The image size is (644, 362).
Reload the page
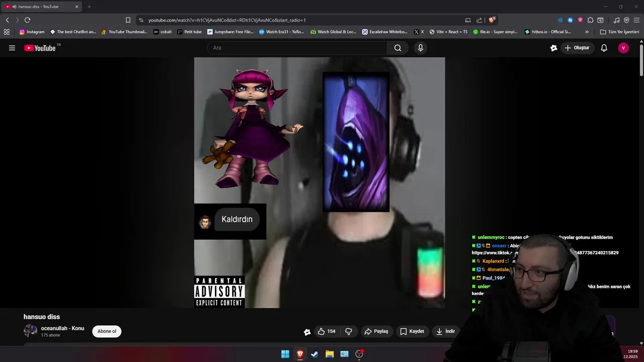coord(27,20)
